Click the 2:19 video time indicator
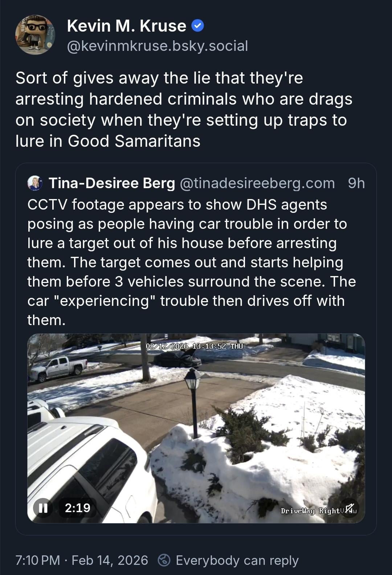The width and height of the screenshot is (392, 575). (x=78, y=507)
